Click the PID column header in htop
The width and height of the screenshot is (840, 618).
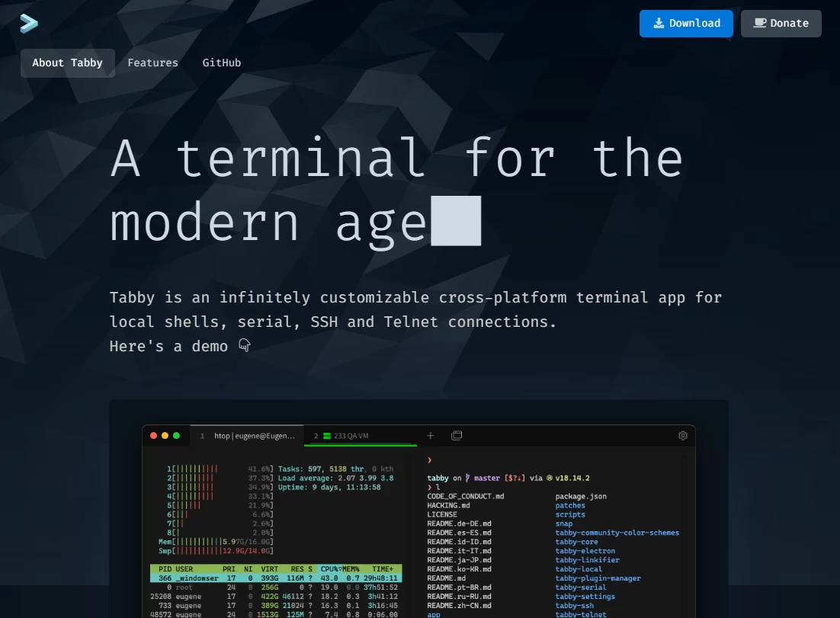click(165, 569)
